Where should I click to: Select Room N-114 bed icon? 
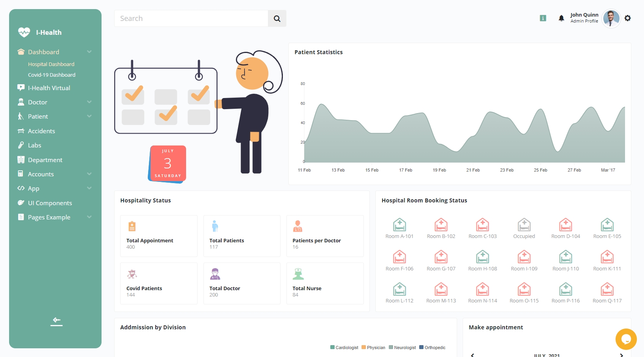[x=482, y=289]
